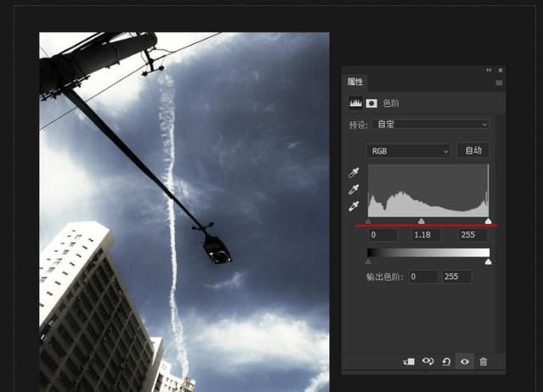543x392 pixels.
Task: Click the view previous state icon
Action: pyautogui.click(x=428, y=361)
